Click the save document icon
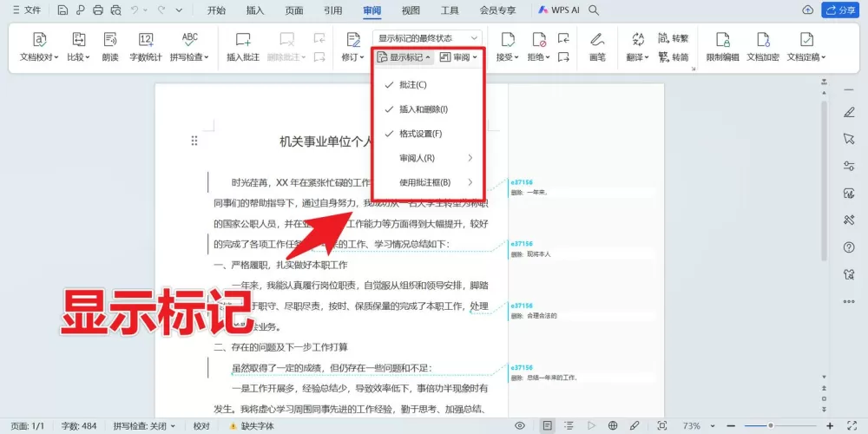The width and height of the screenshot is (868, 434). 62,10
